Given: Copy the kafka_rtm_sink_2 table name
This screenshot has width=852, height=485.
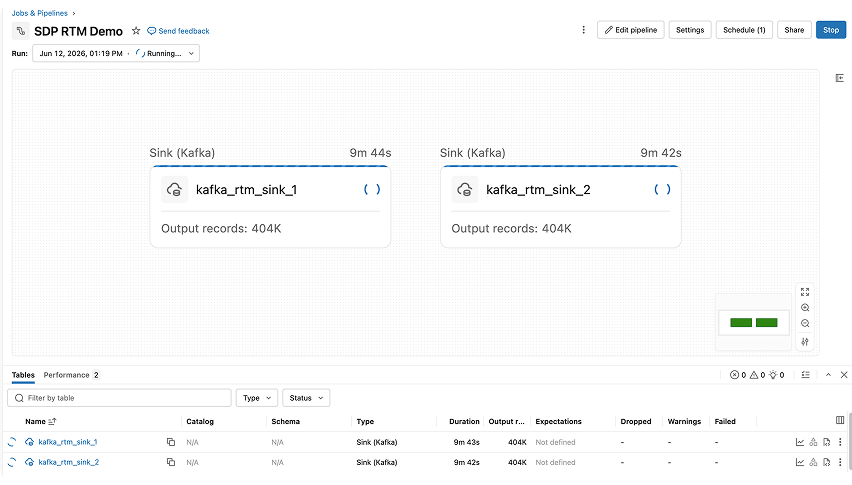Looking at the screenshot, I should pyautogui.click(x=171, y=462).
